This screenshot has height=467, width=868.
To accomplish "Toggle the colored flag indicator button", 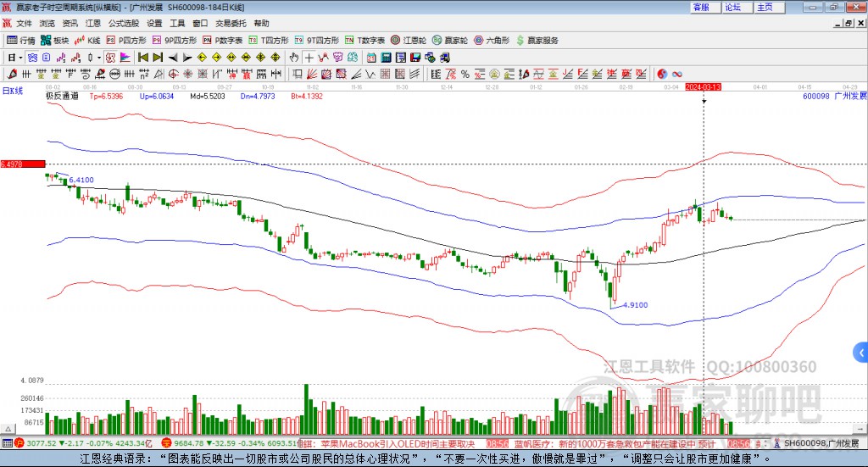I will pos(125,58).
